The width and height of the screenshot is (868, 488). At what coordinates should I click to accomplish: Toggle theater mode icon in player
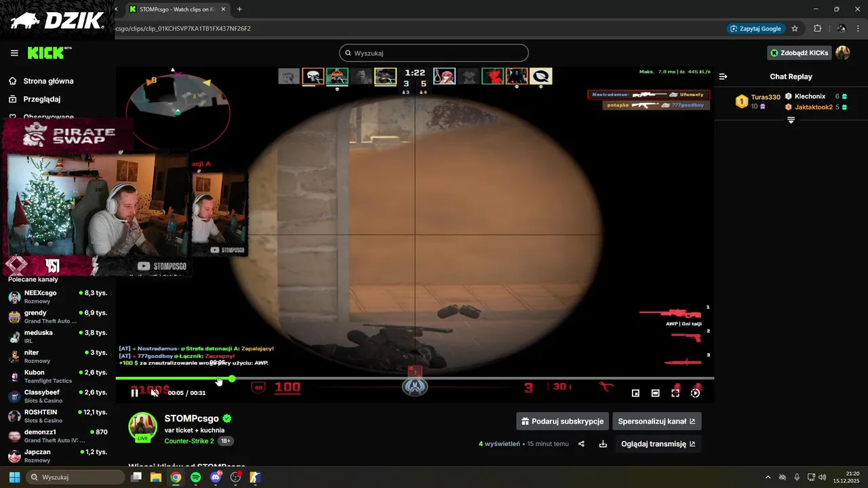pos(655,392)
